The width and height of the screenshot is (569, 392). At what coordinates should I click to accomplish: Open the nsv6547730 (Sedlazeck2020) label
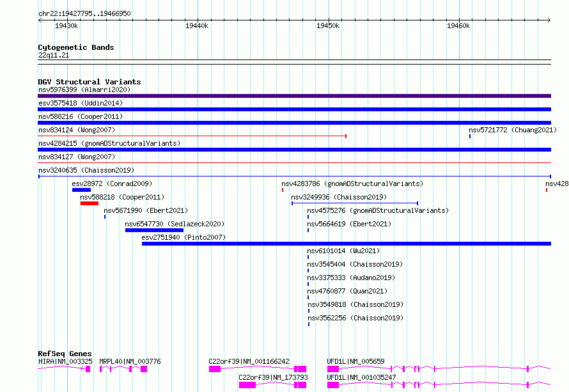pos(175,224)
